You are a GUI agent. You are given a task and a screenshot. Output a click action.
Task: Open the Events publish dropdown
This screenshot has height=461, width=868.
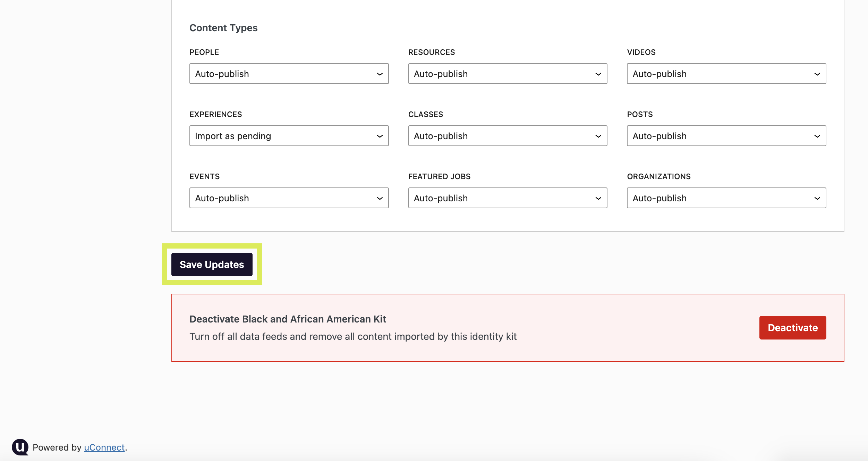coord(289,198)
